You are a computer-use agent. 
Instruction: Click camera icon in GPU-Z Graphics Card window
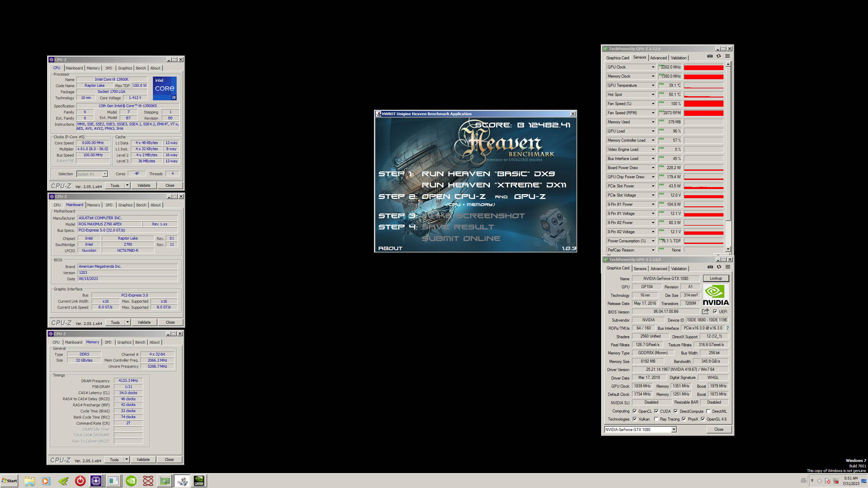pos(710,267)
